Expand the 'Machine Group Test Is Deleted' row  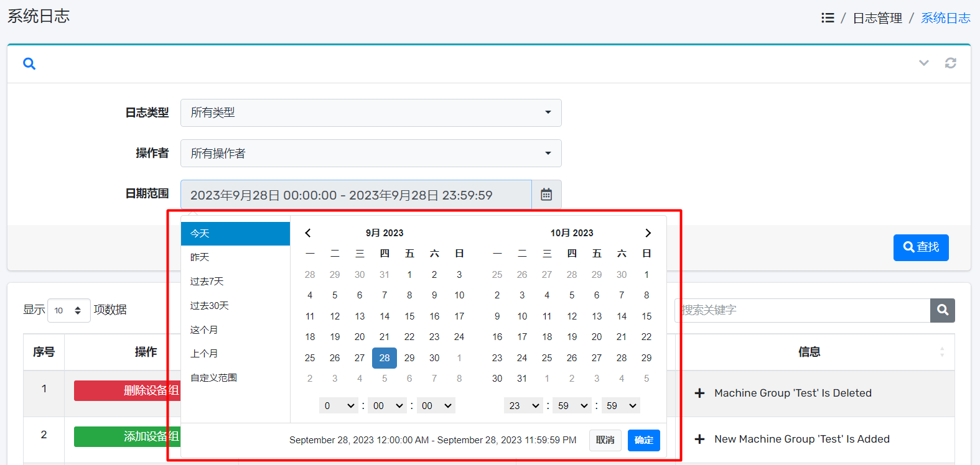click(700, 393)
